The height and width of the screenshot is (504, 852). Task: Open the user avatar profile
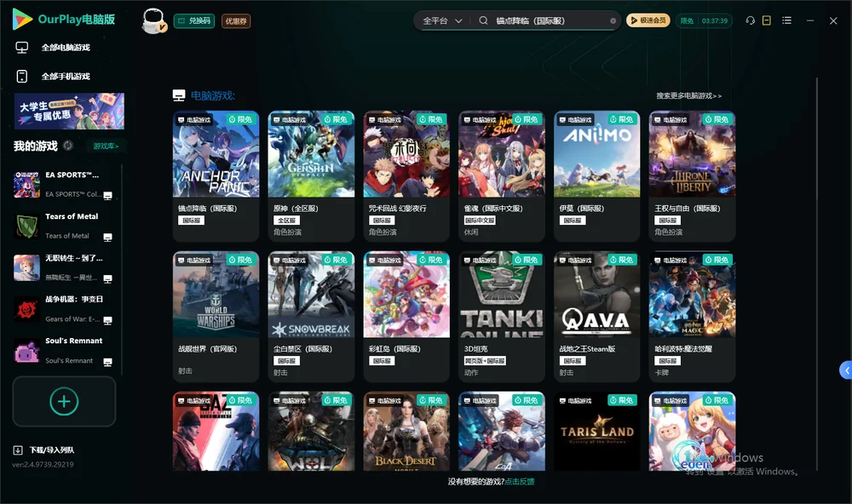coord(153,20)
